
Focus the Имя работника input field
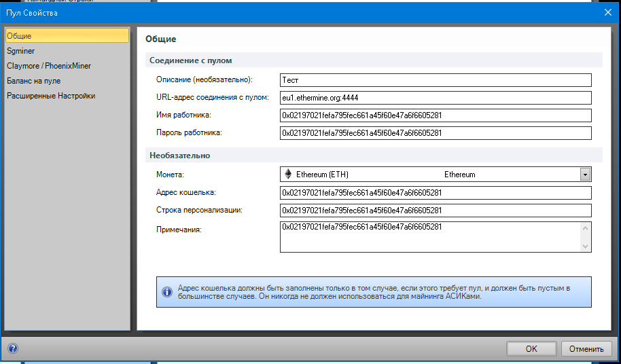click(x=436, y=115)
